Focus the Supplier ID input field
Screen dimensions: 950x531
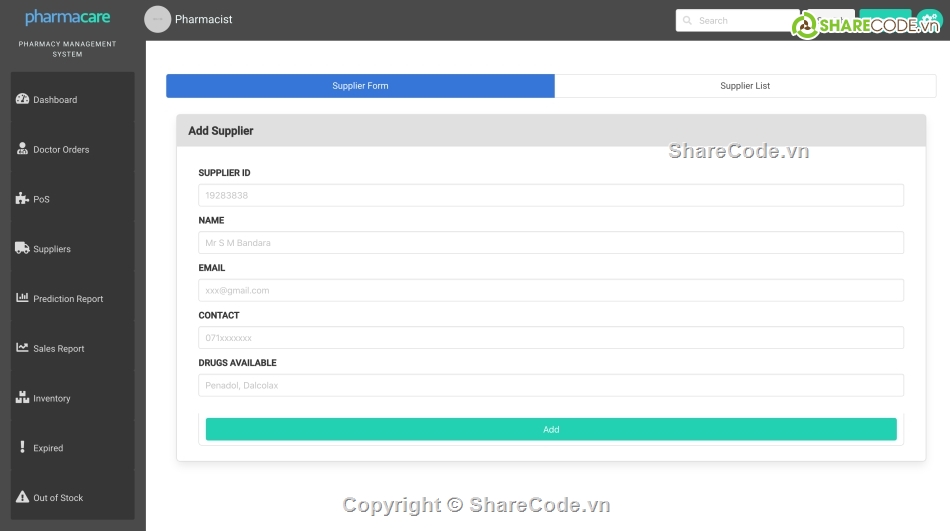click(x=550, y=196)
